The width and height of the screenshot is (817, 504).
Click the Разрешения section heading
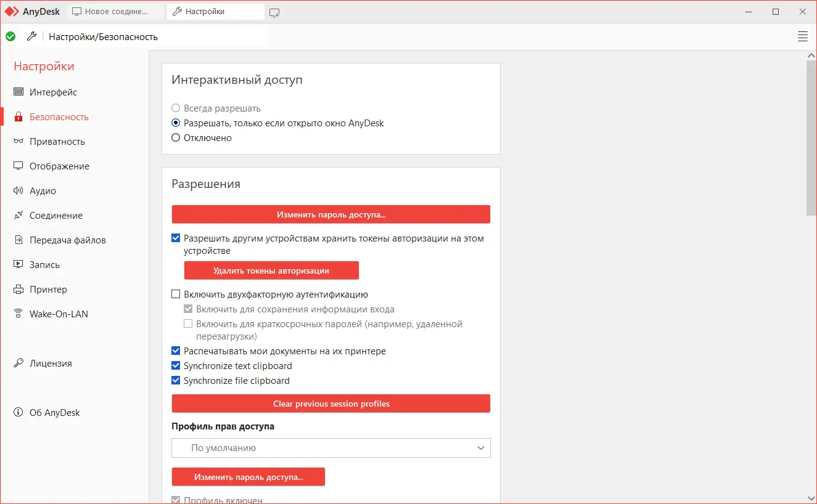coord(206,184)
